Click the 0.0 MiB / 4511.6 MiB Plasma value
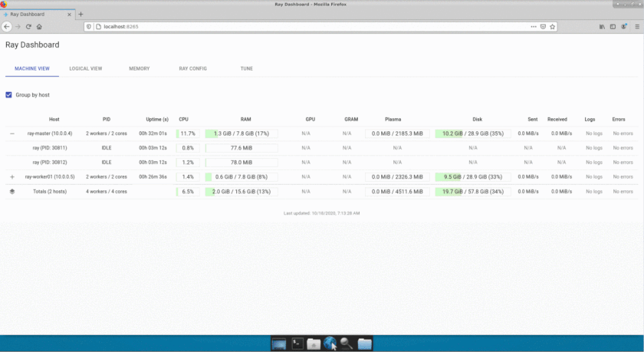Viewport: 644px width, 352px height. 397,192
